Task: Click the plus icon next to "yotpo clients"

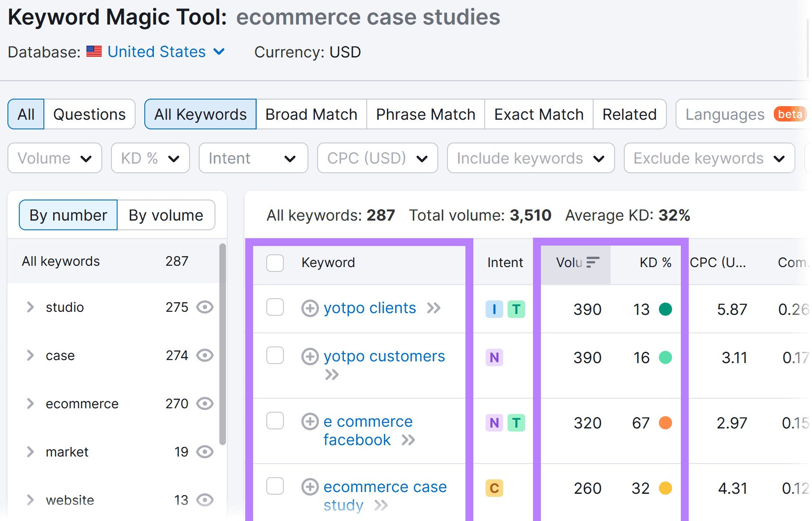Action: 310,309
